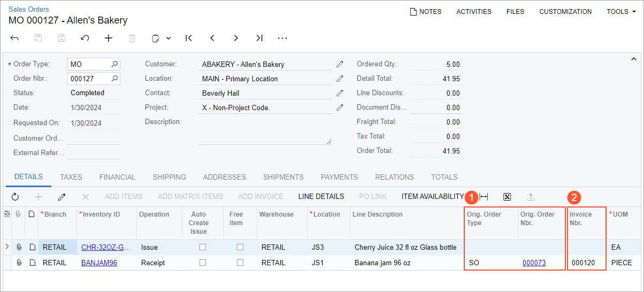
Task: Open the Financial tab
Action: pos(118,177)
